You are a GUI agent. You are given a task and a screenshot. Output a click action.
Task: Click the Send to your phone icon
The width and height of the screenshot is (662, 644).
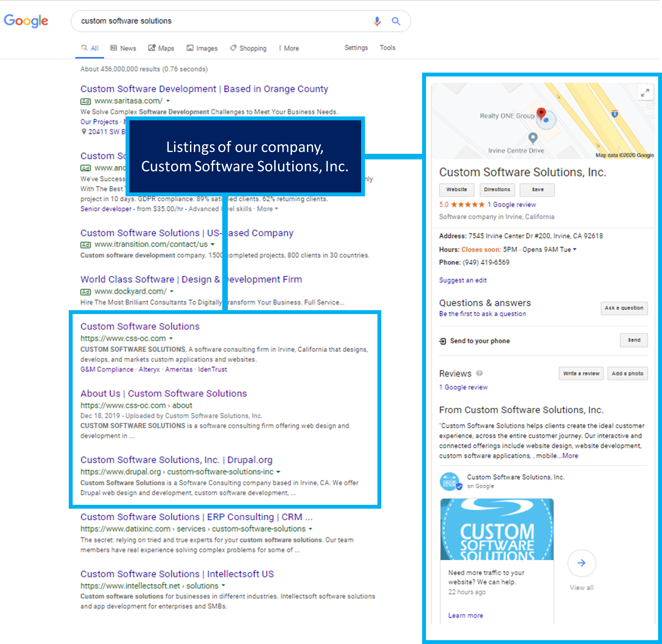click(443, 341)
